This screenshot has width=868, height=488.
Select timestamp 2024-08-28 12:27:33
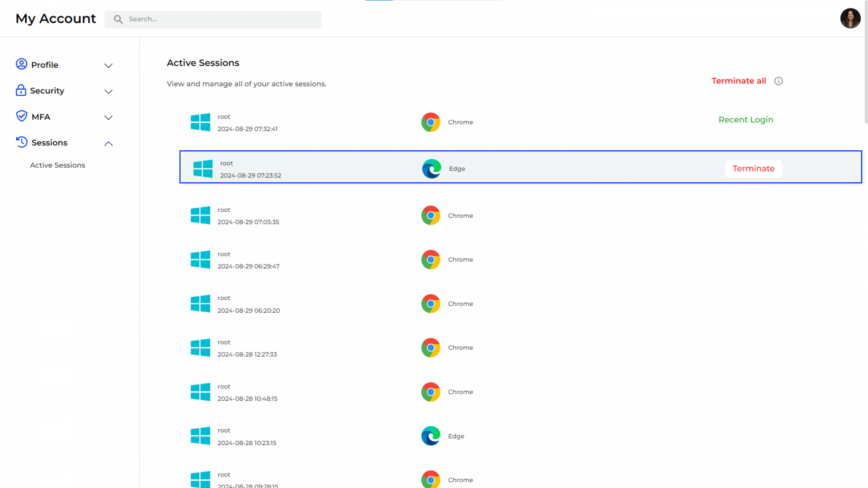tap(247, 354)
